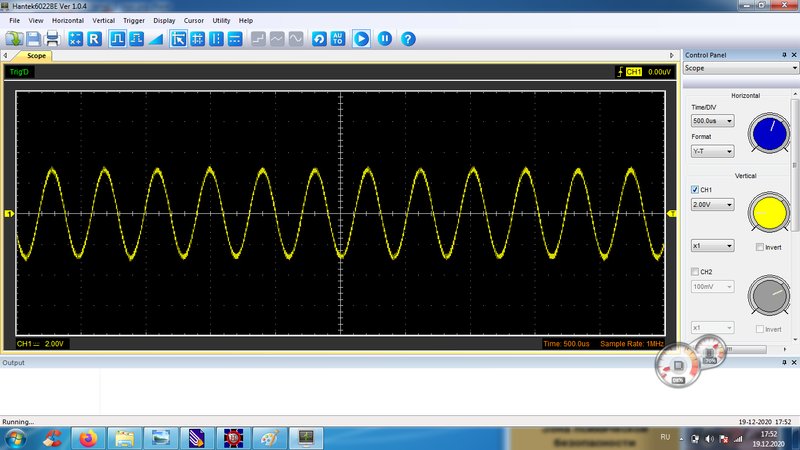
Task: Open the Trigger menu
Action: (134, 20)
